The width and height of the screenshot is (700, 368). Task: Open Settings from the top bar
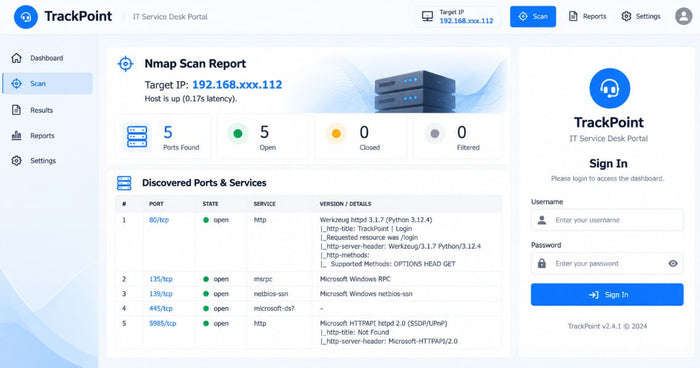point(641,17)
